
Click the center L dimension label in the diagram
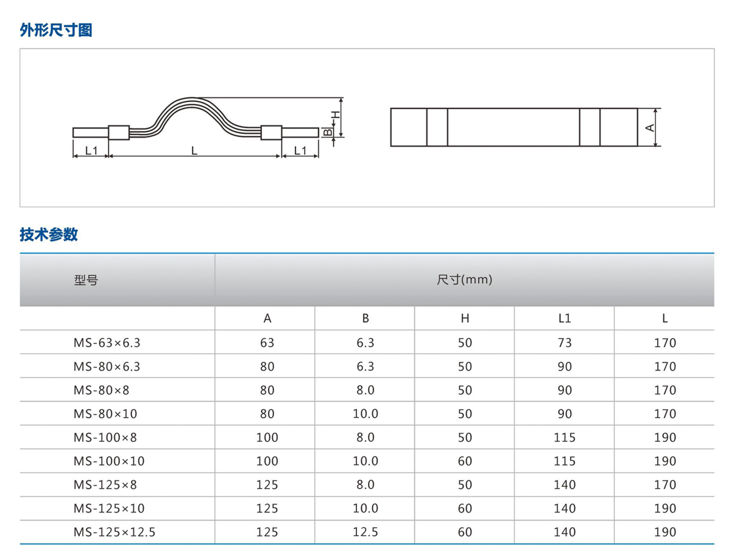pos(194,150)
